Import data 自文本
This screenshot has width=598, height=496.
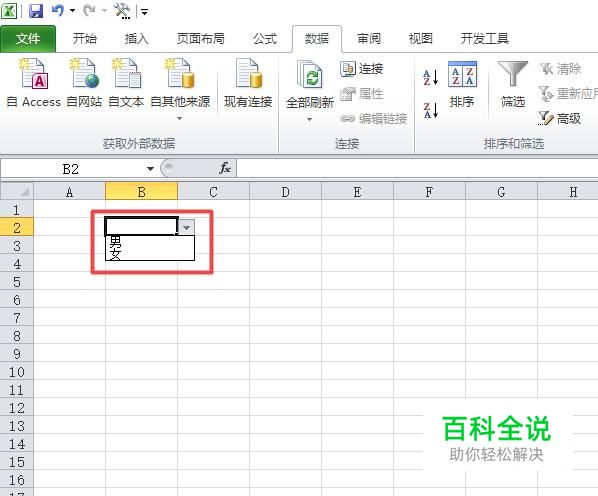click(x=126, y=83)
